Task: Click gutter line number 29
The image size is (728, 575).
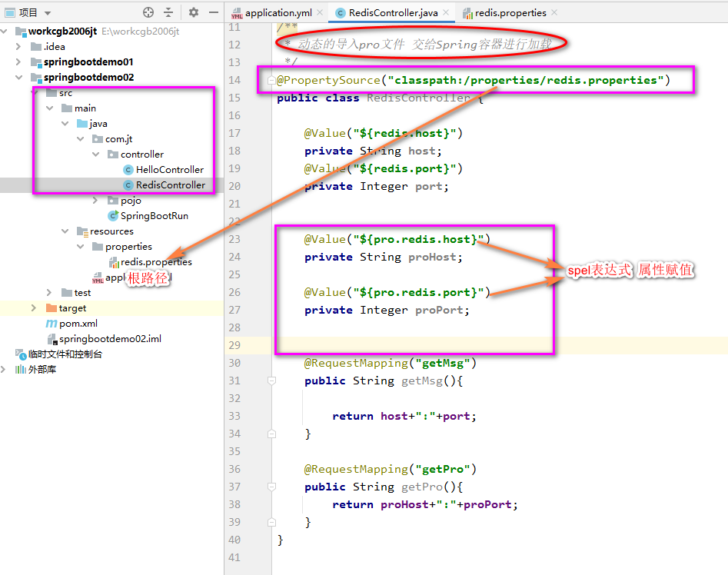Action: 234,345
